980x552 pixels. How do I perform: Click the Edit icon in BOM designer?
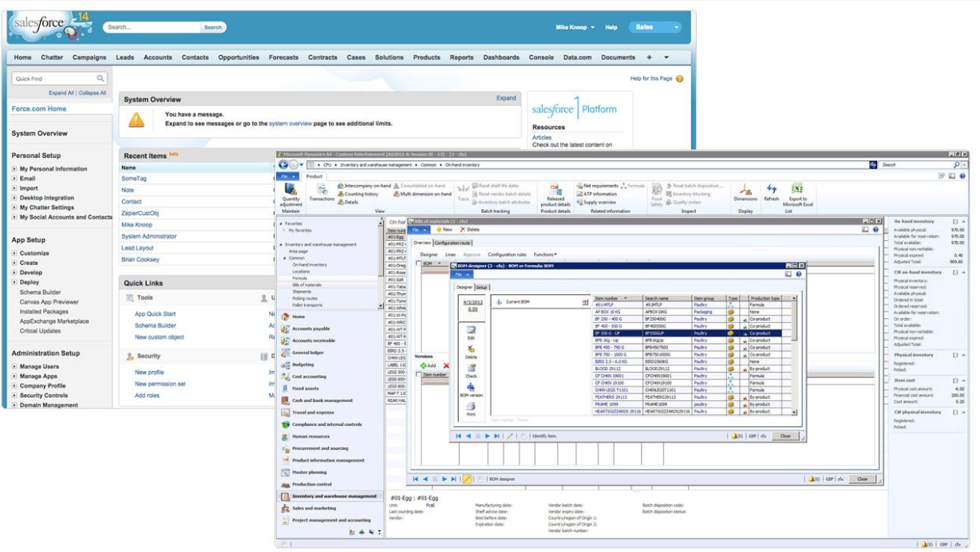pyautogui.click(x=471, y=332)
